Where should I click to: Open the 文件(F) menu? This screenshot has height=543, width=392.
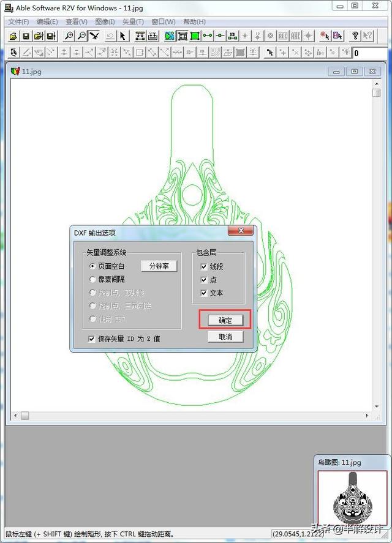[x=18, y=22]
